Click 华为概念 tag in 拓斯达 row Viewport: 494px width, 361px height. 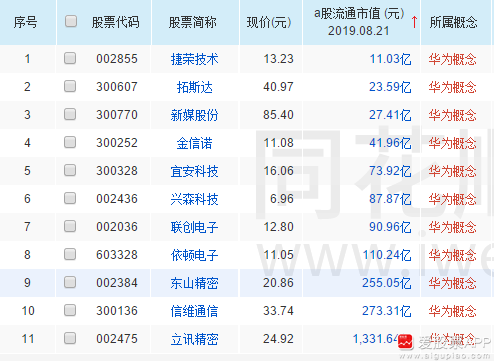(452, 87)
